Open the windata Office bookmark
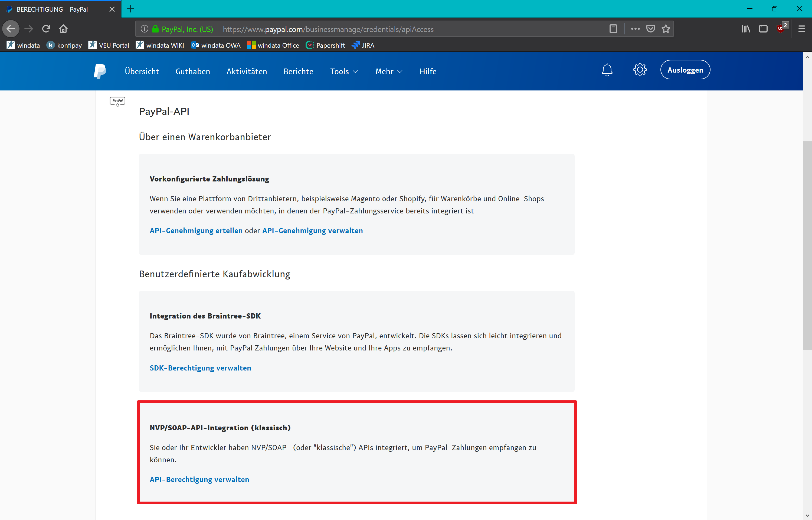Screen dimensions: 812x520 (273, 45)
